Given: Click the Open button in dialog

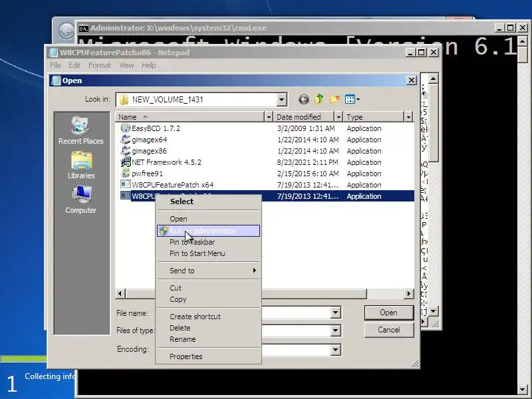Looking at the screenshot, I should 389,313.
